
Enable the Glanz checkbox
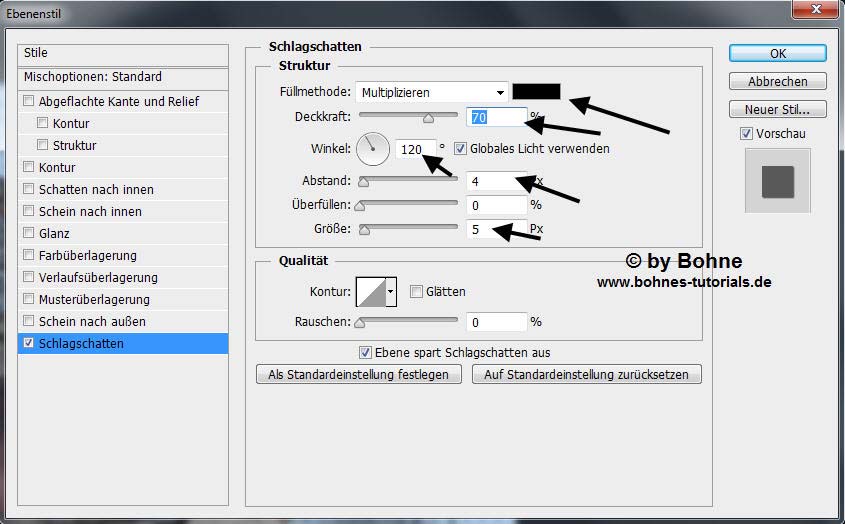[29, 233]
